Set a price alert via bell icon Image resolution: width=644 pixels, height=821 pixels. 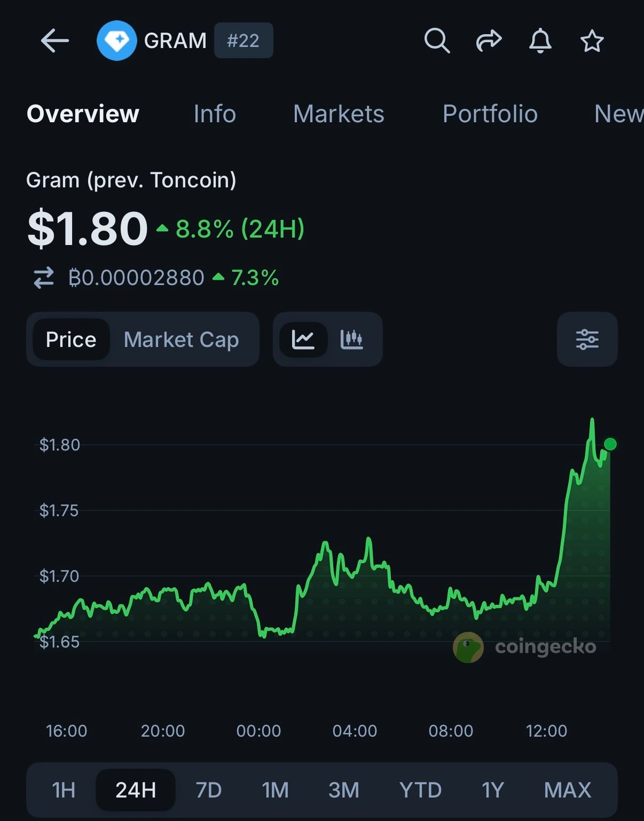[540, 41]
